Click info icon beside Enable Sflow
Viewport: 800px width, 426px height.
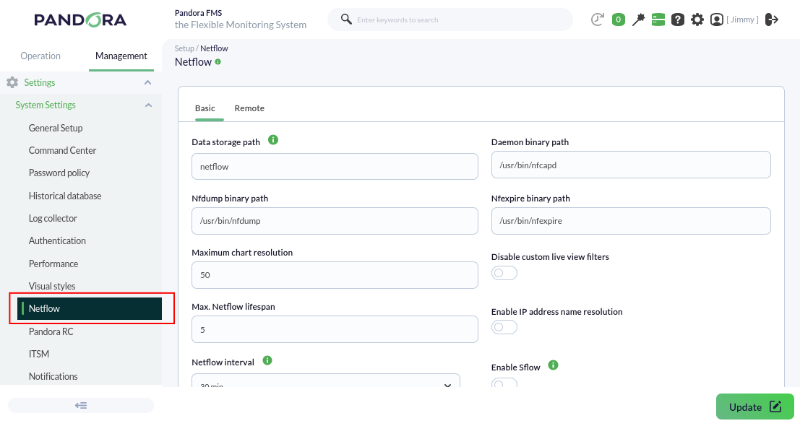pyautogui.click(x=553, y=365)
